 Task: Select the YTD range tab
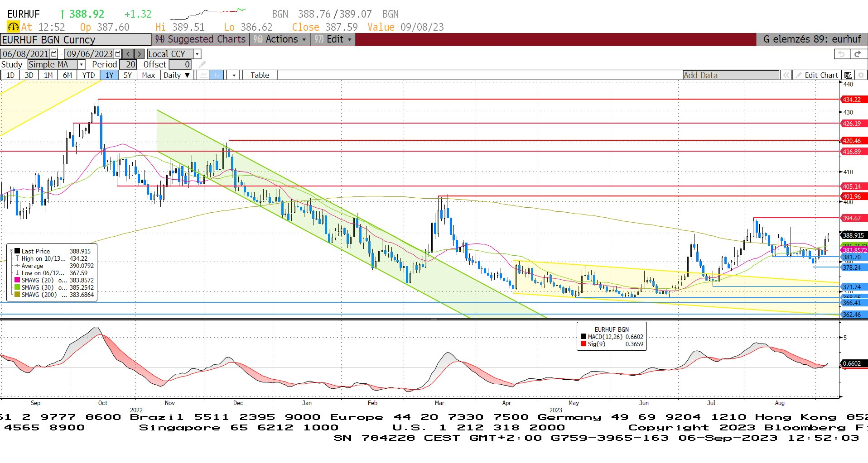tap(88, 75)
